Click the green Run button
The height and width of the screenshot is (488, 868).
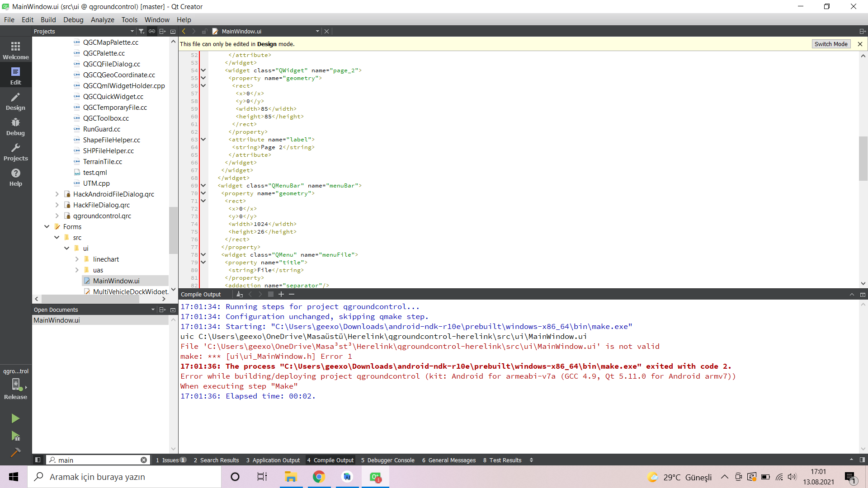pyautogui.click(x=15, y=418)
